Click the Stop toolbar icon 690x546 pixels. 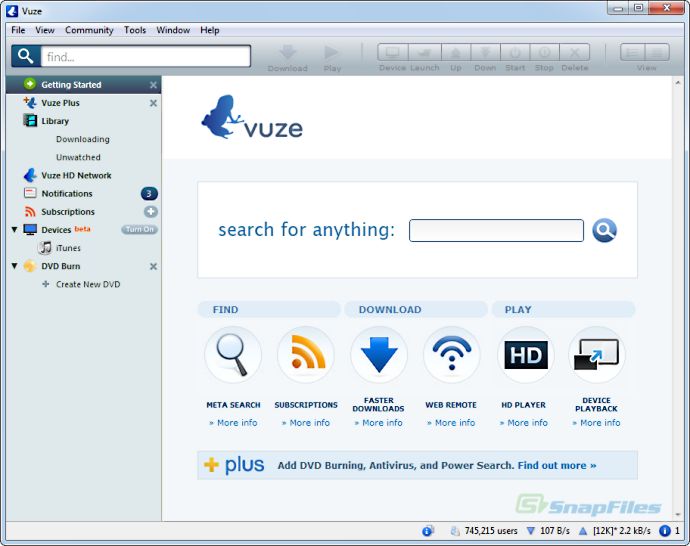tap(544, 52)
